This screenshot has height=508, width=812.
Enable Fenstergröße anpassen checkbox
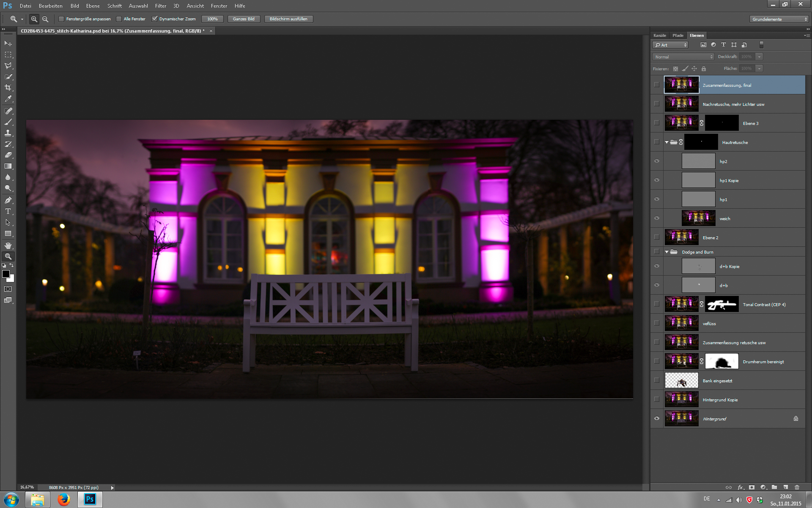(x=61, y=19)
